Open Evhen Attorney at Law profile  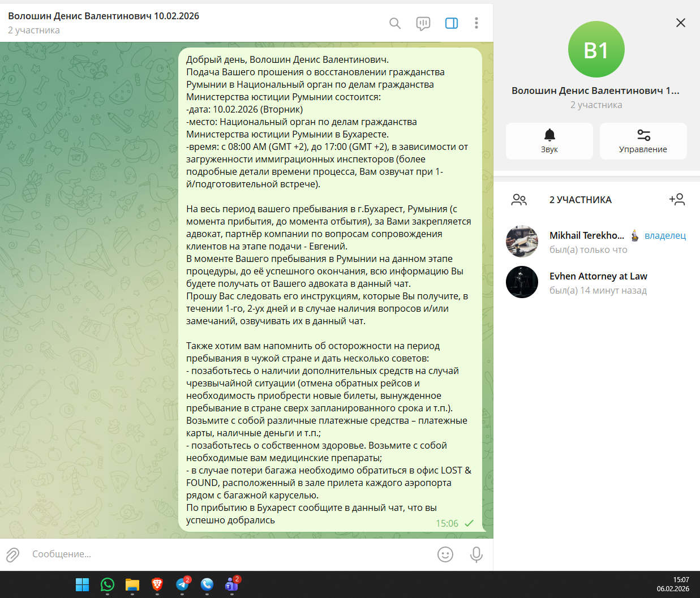(x=596, y=282)
